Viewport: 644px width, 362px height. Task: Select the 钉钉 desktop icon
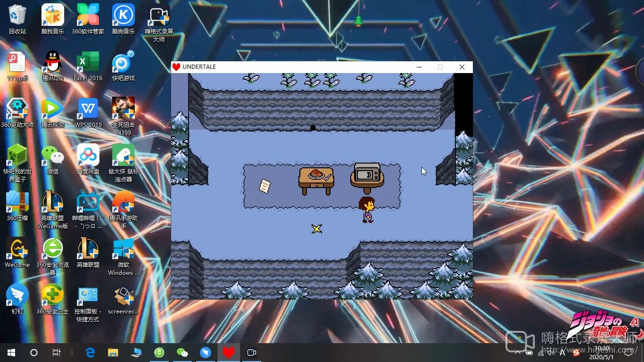(x=17, y=299)
